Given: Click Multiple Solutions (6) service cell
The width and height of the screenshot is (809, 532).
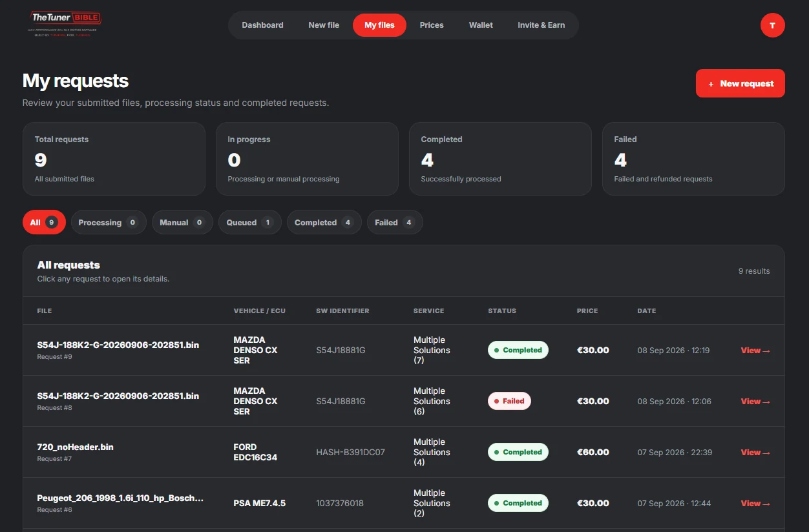Looking at the screenshot, I should pyautogui.click(x=432, y=401).
